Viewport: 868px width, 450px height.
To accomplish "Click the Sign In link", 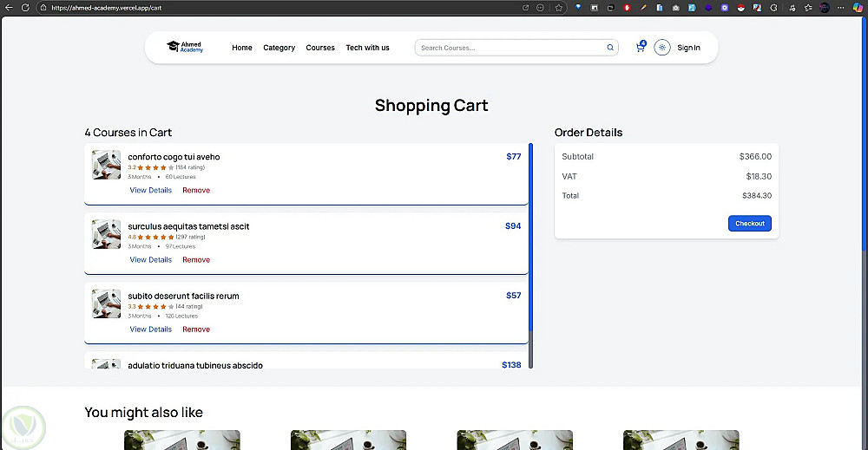I will (x=688, y=48).
